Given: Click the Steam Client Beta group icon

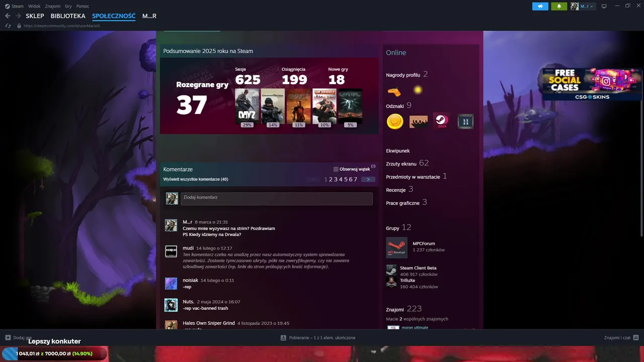Looking at the screenshot, I should (391, 269).
